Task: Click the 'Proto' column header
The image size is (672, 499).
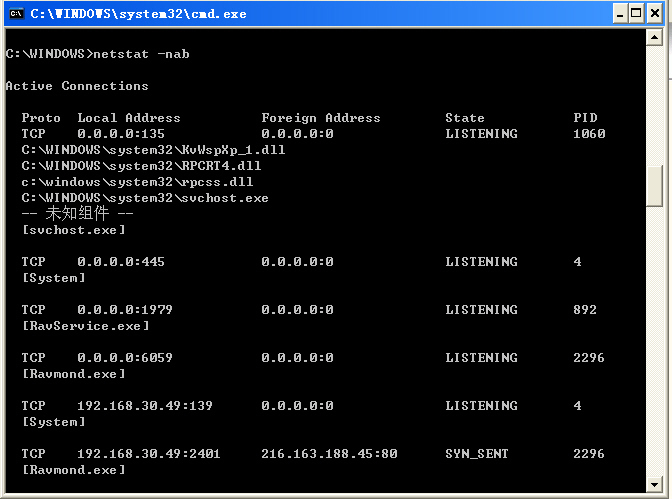Action: [x=41, y=118]
